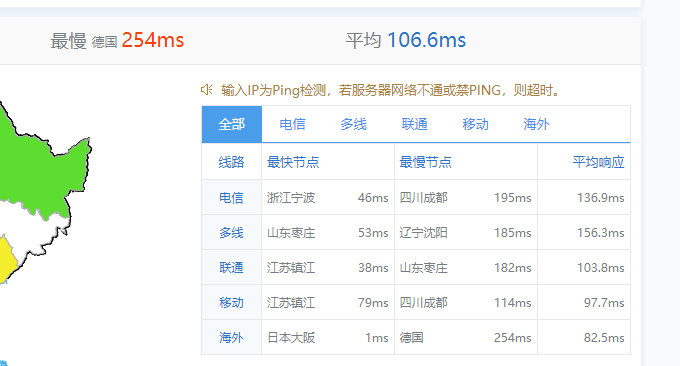Click 日本大阪 fastest node cell
Image resolution: width=680 pixels, height=366 pixels.
291,338
